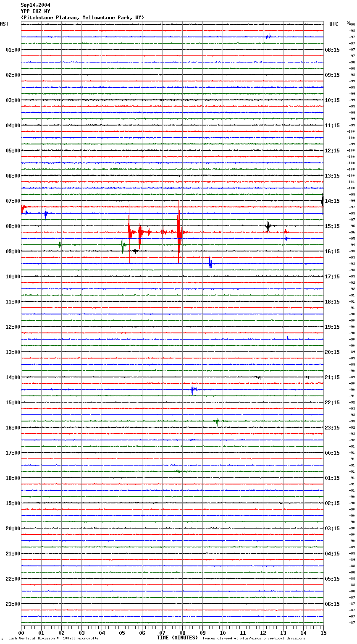Click the '04:00' MST time label
This screenshot has height=644, width=357.
click(13, 126)
